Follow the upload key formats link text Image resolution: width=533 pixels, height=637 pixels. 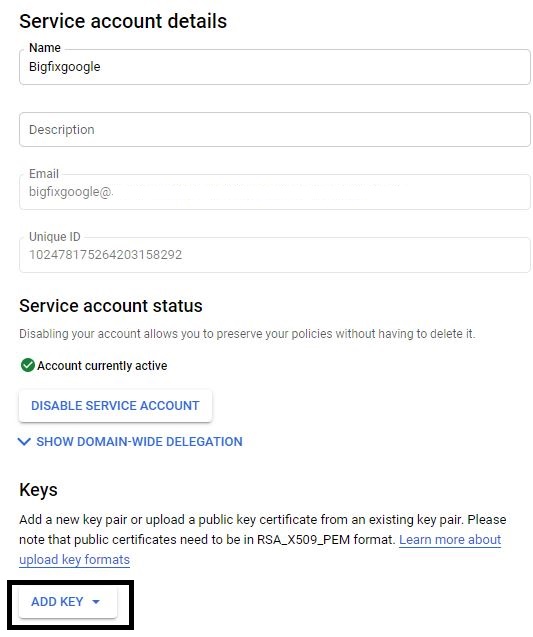point(74,559)
